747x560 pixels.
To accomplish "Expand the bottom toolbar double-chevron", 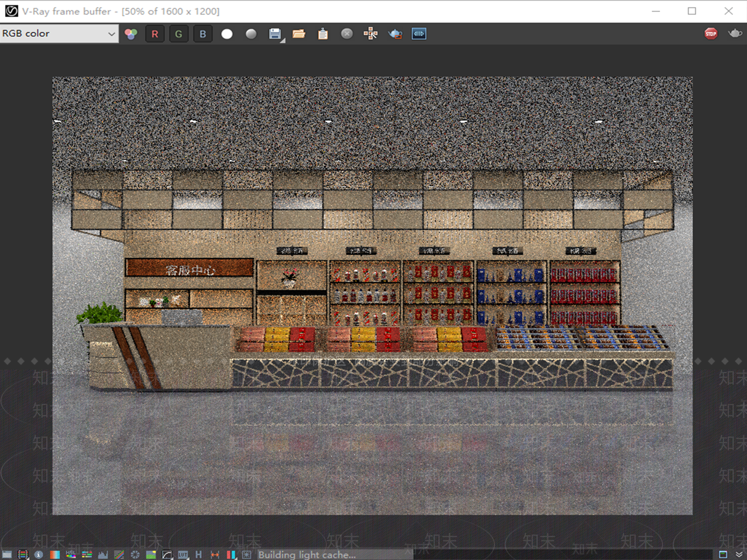I will coord(739,554).
